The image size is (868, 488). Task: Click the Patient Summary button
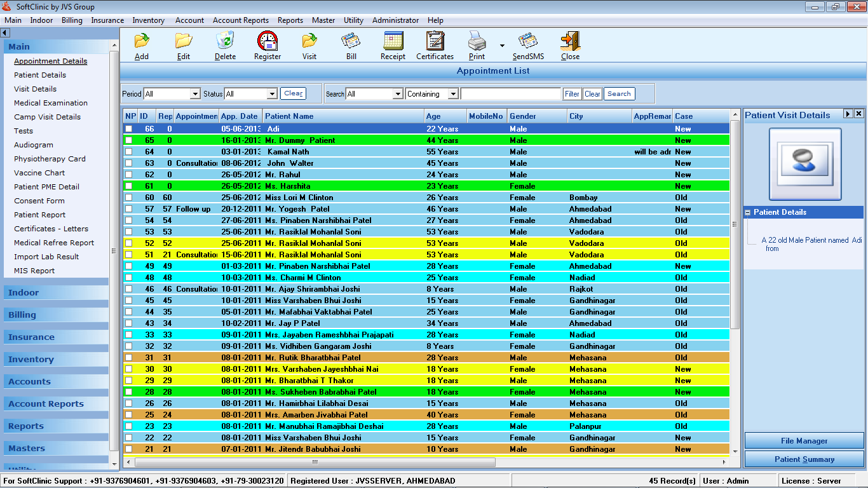click(804, 459)
